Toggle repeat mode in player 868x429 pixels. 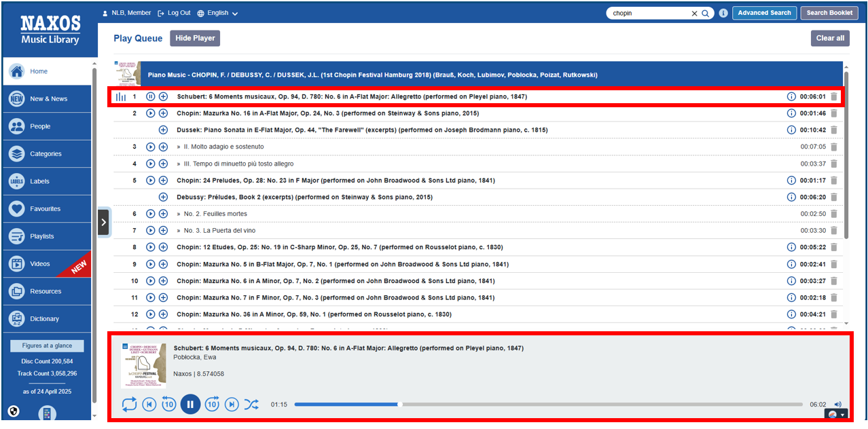[x=129, y=405]
